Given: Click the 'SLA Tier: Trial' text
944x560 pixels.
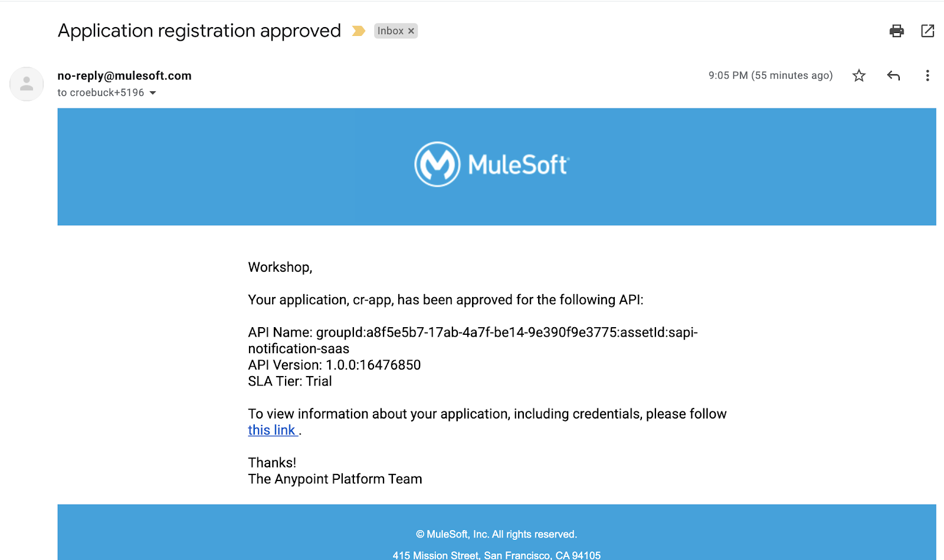Looking at the screenshot, I should coord(290,381).
